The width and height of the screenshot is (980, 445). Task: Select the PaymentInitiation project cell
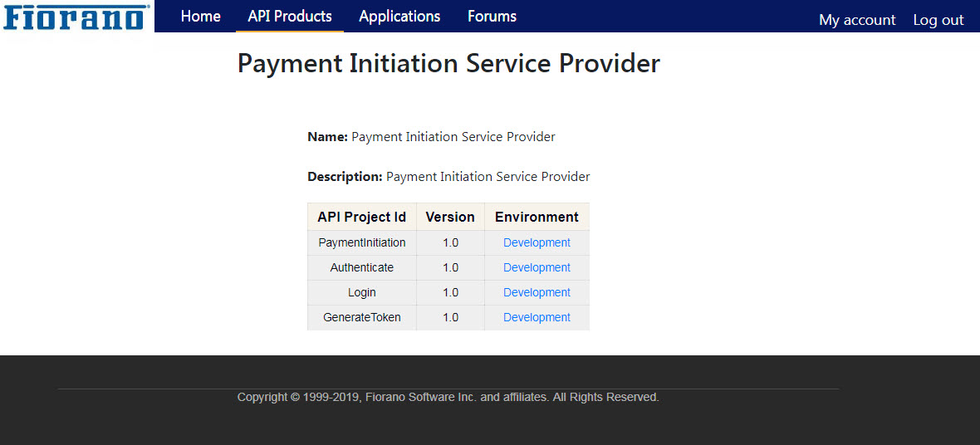click(362, 242)
